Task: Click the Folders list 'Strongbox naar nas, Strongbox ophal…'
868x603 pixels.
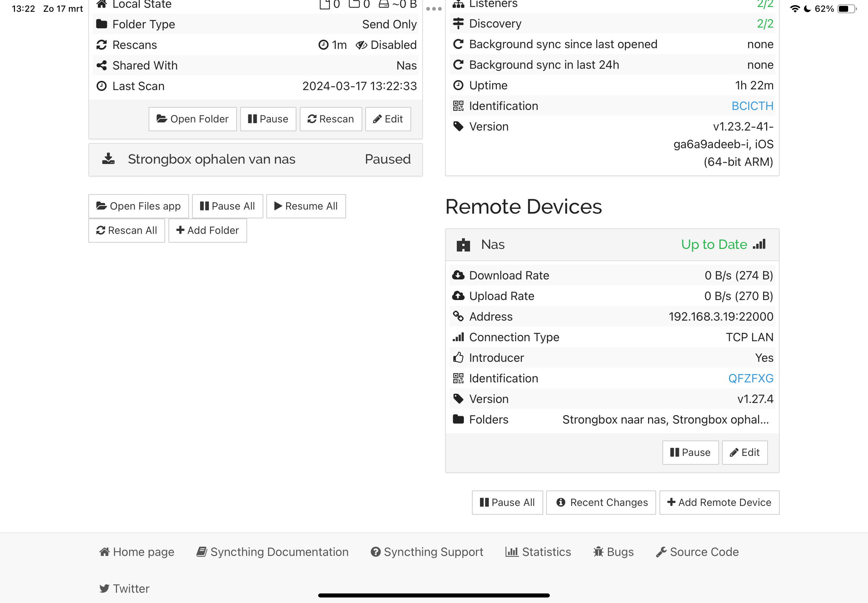Action: (x=665, y=420)
